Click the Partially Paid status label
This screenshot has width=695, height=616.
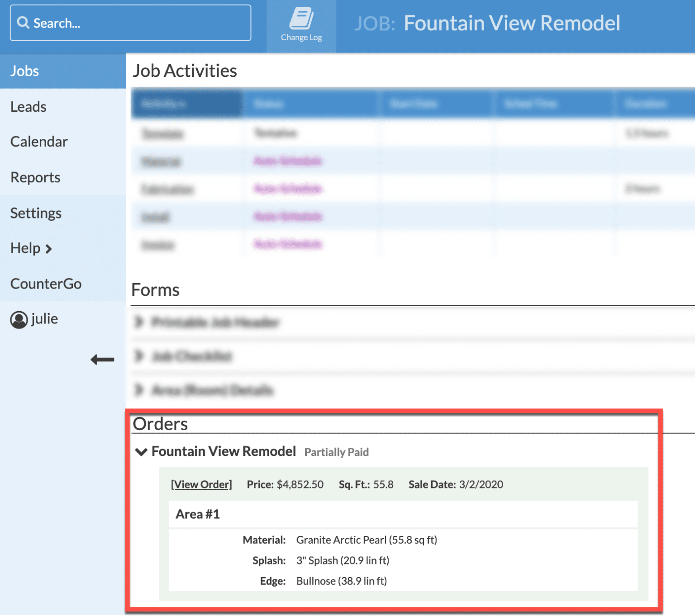[336, 452]
